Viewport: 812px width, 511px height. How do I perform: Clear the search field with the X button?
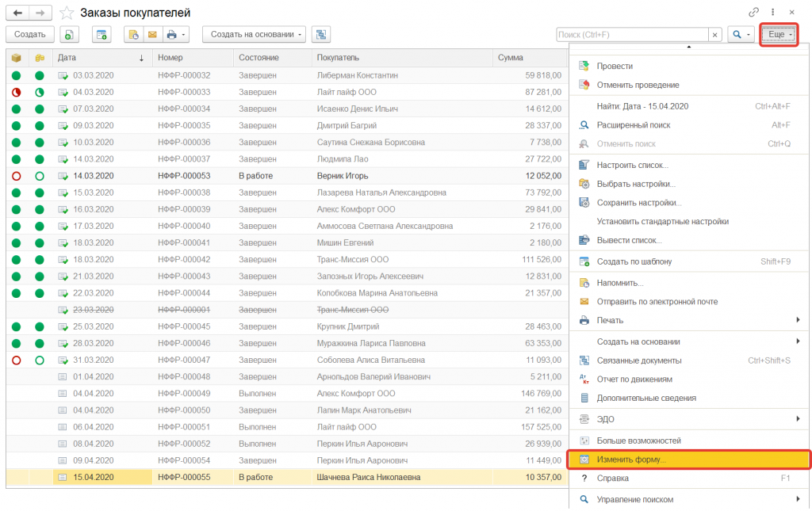(714, 35)
